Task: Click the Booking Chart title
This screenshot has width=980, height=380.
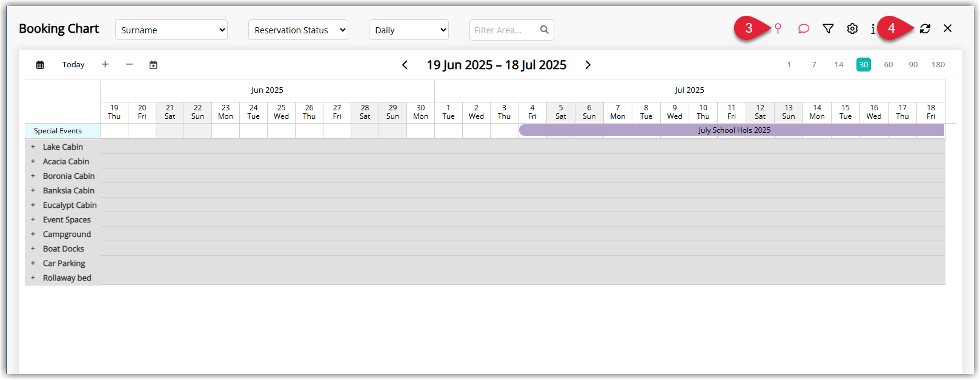Action: pyautogui.click(x=59, y=28)
